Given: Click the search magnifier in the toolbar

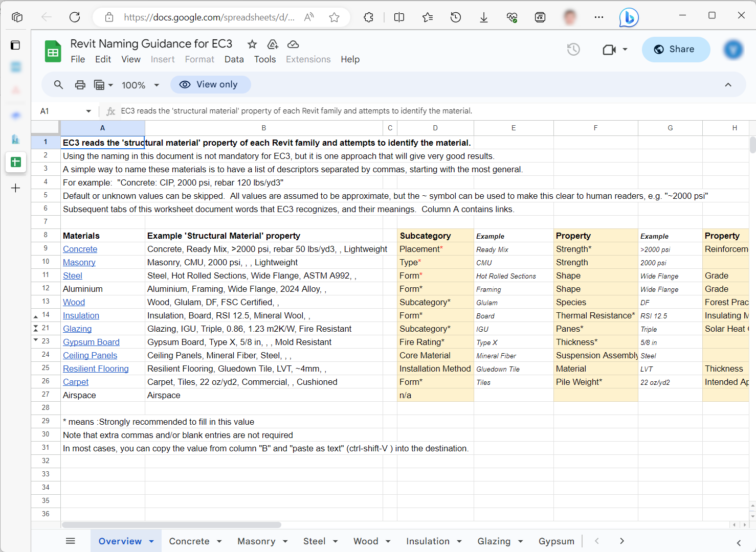Looking at the screenshot, I should [59, 85].
